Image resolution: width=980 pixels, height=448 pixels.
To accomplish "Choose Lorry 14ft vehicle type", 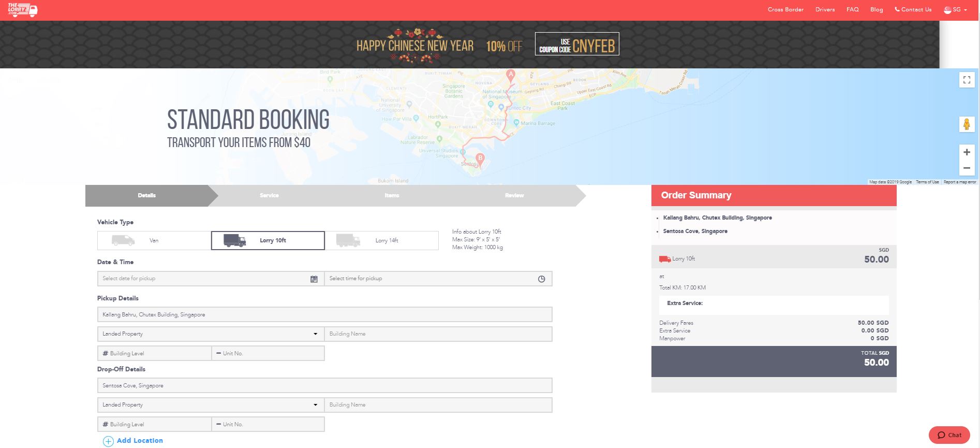I will click(381, 240).
